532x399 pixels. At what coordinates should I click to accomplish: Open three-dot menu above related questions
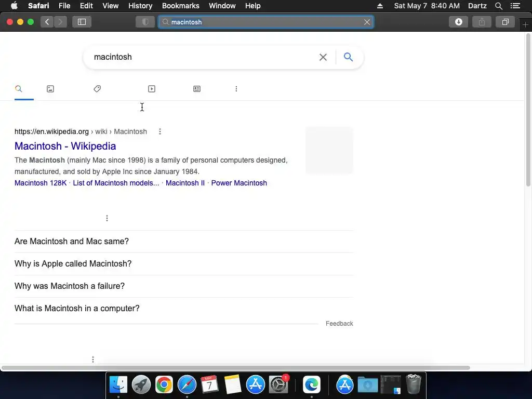coord(107,218)
